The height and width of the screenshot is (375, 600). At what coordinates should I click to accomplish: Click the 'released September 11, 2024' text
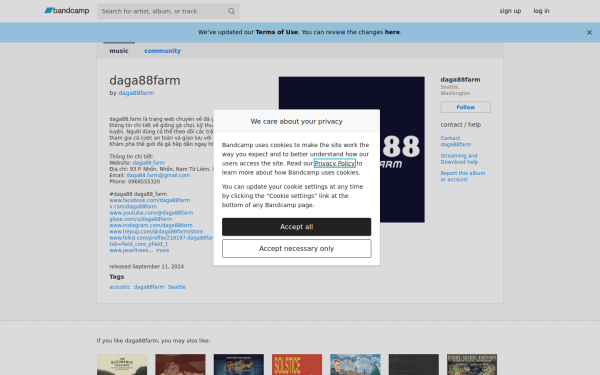pyautogui.click(x=147, y=266)
